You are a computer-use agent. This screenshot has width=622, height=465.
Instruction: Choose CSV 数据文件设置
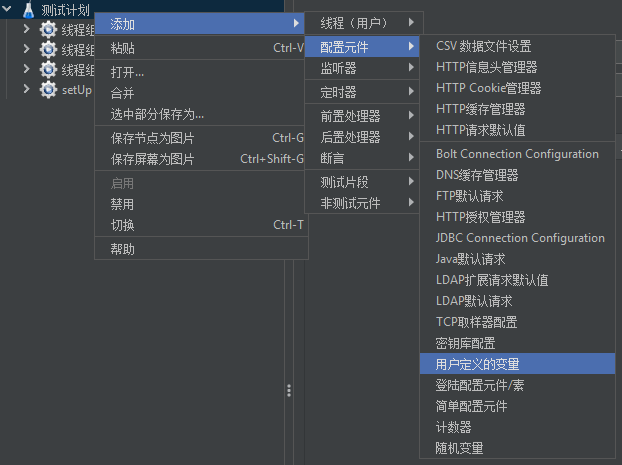click(x=484, y=46)
